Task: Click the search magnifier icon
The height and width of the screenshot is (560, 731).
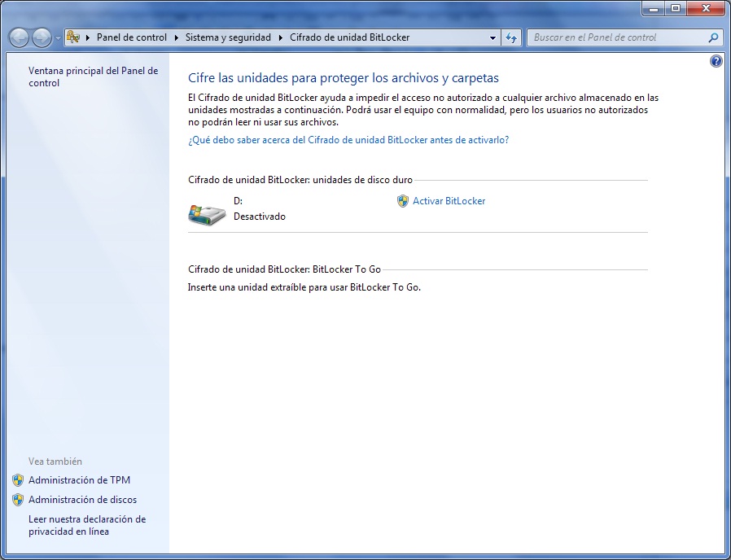Action: [x=713, y=37]
